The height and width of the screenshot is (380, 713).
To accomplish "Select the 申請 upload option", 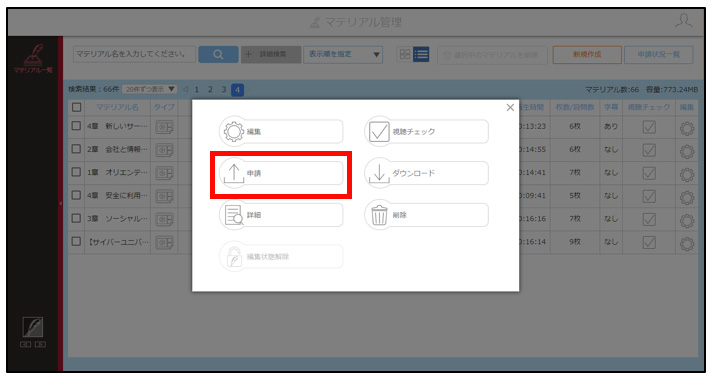I will click(281, 173).
